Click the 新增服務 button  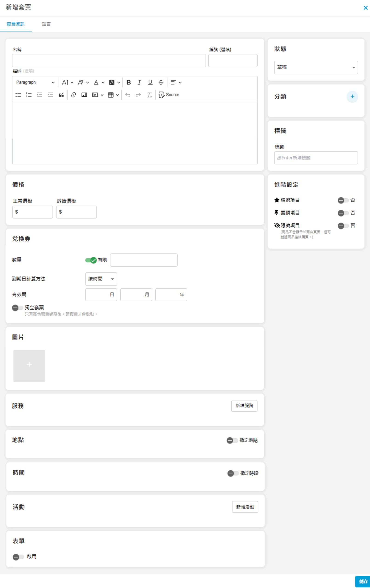244,406
